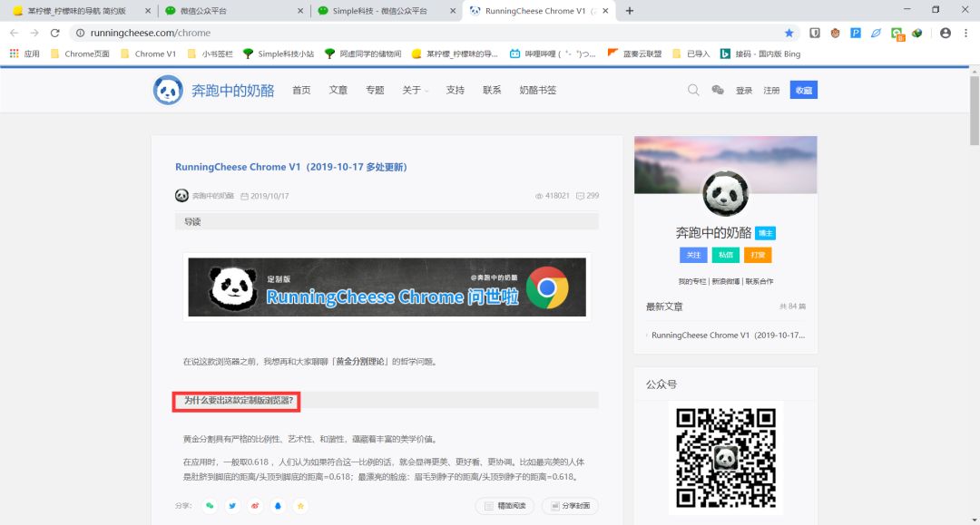This screenshot has height=525, width=980.
Task: Share article via WeChat icon
Action: point(210,506)
